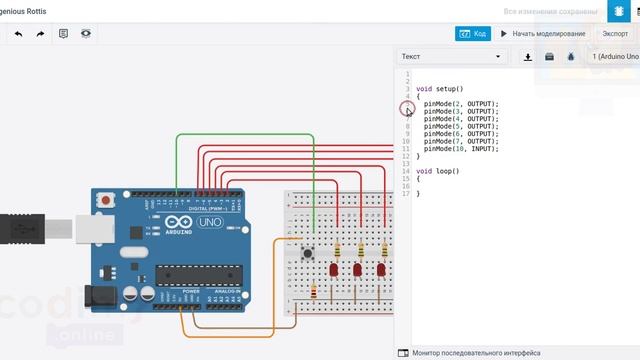Select the resistor below the pushbutton

coord(313,291)
